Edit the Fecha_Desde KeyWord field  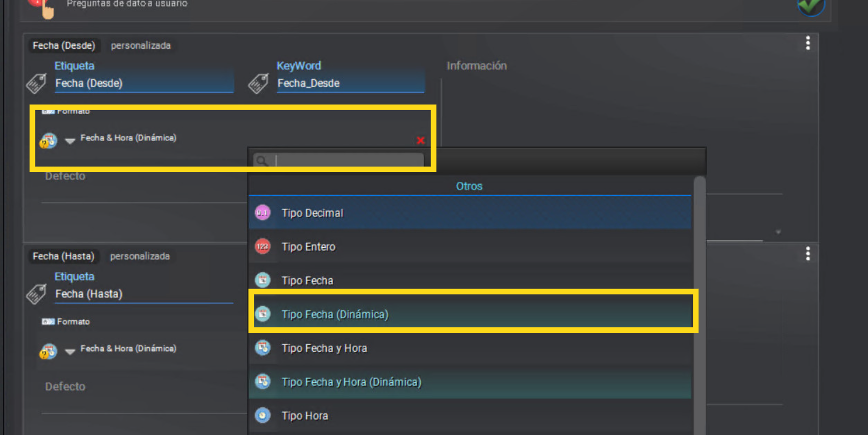[x=350, y=83]
